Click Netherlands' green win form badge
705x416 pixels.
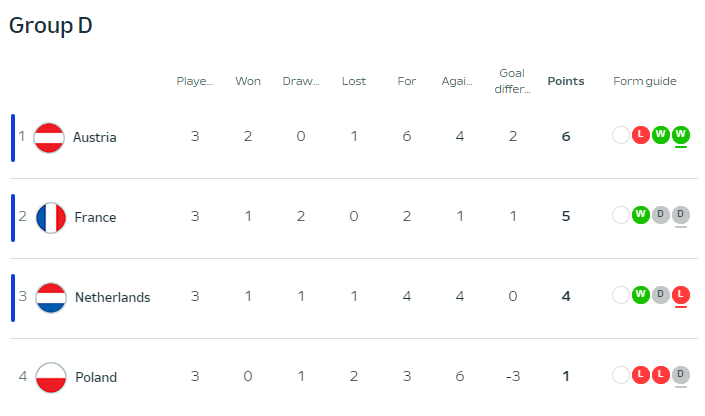click(x=641, y=295)
